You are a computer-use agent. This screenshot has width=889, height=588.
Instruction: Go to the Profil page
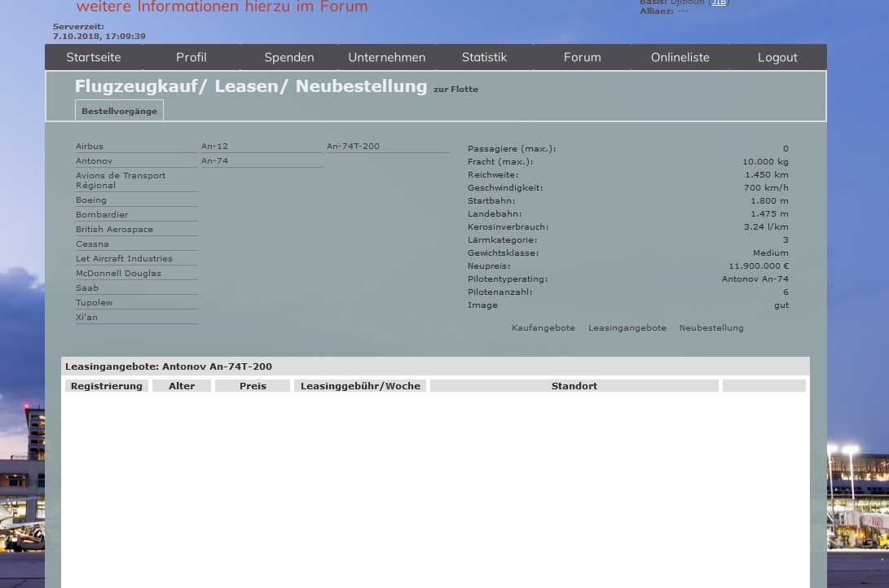click(191, 57)
